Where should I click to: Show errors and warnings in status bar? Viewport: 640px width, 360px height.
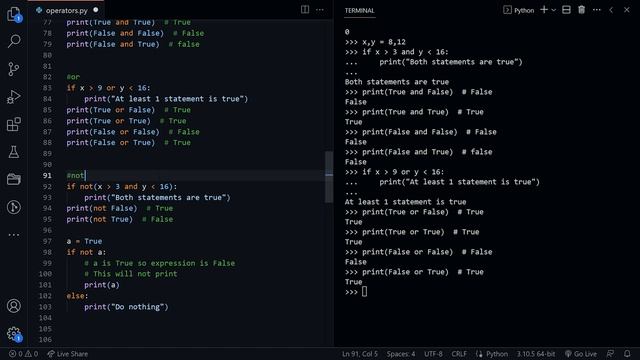tap(23, 354)
